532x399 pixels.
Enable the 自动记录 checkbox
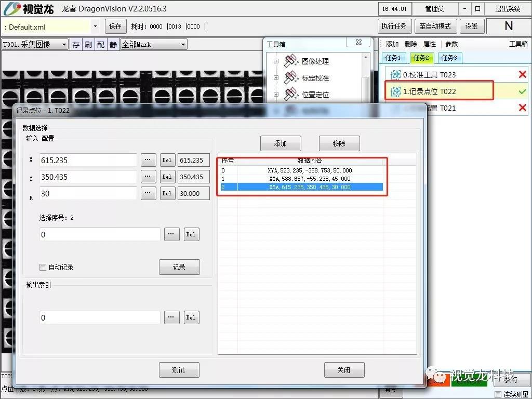point(43,267)
